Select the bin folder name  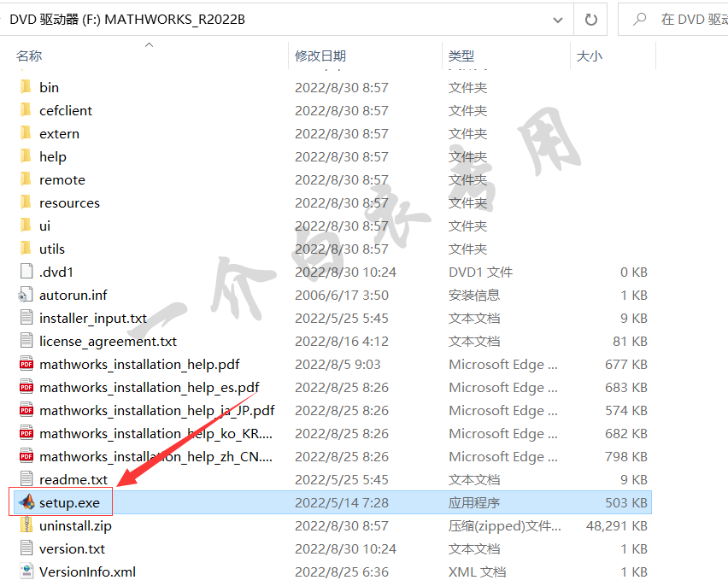pos(49,87)
